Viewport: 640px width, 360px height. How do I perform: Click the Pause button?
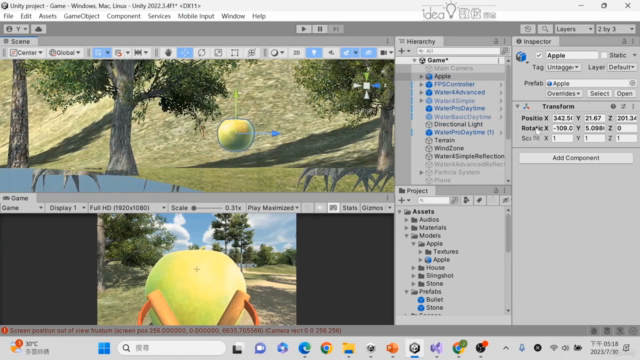(x=320, y=29)
